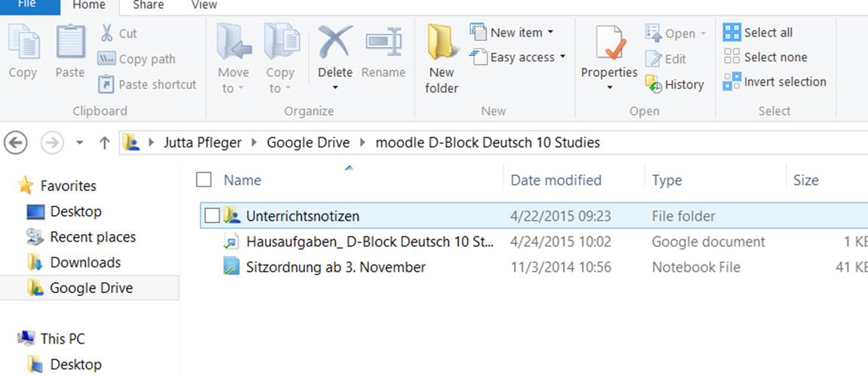Image resolution: width=868 pixels, height=376 pixels.
Task: Select the Sitzordnung ab 3. November file
Action: (x=335, y=267)
